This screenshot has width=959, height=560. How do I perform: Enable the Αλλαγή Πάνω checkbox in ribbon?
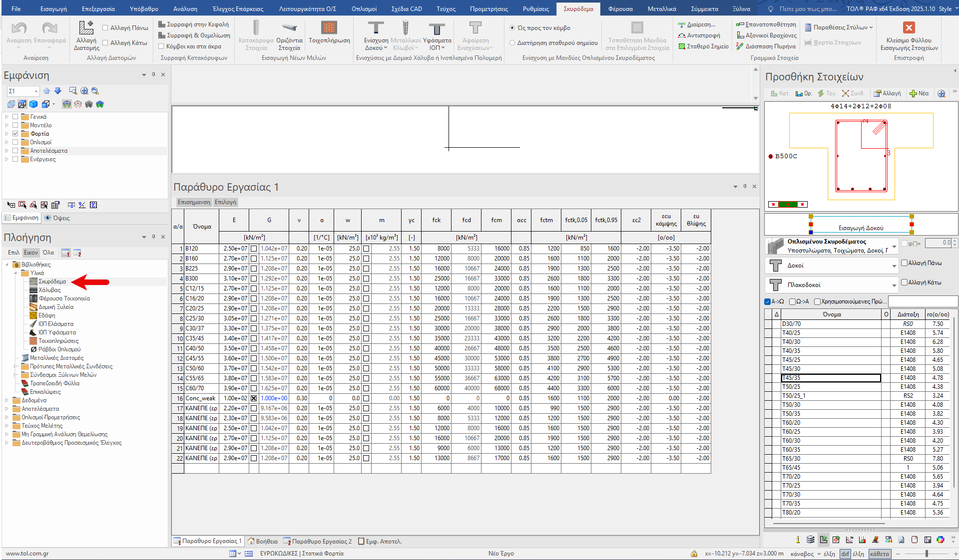click(105, 28)
